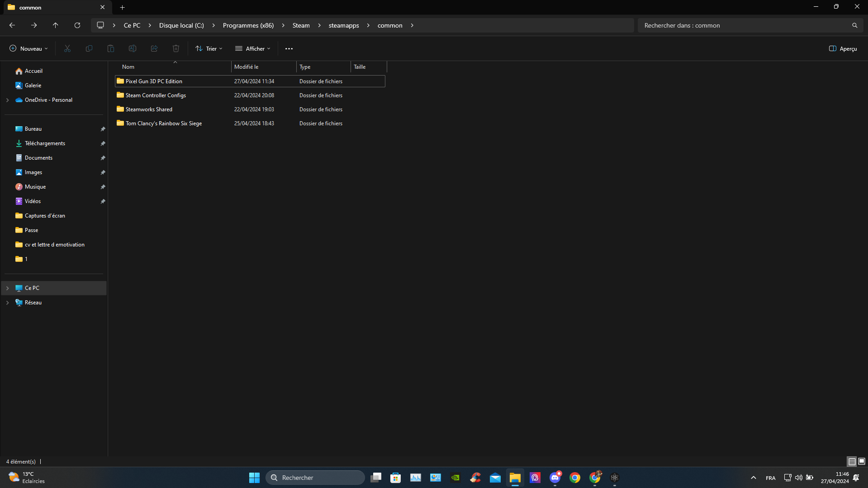Select the Steam Controller Configs folder
Viewport: 868px width, 488px height.
tap(250, 95)
